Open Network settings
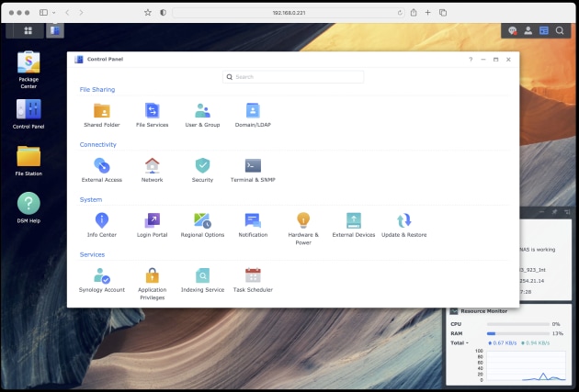 click(153, 171)
